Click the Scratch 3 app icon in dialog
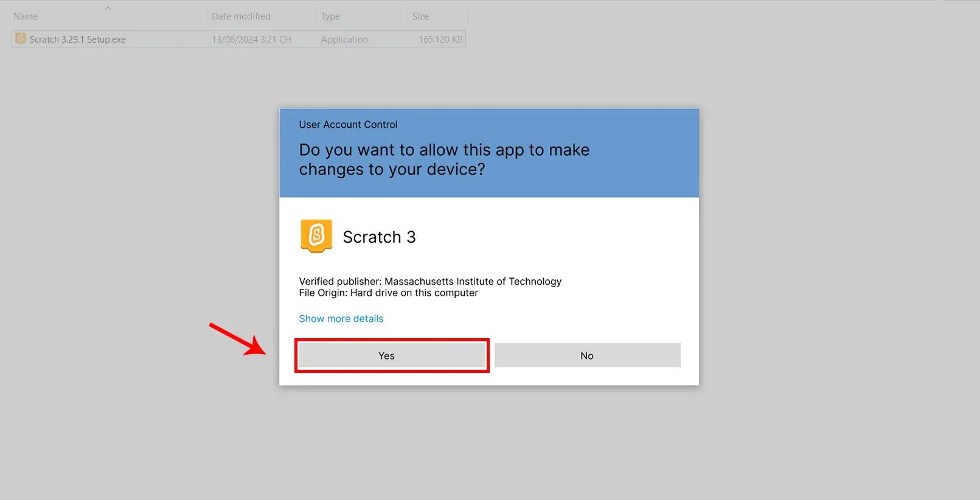The image size is (980, 500). [316, 236]
